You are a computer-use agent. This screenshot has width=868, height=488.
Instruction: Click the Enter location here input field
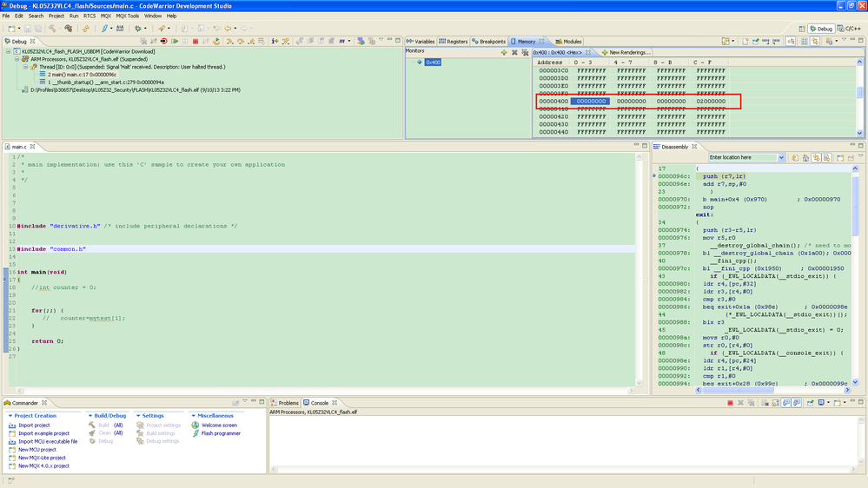pyautogui.click(x=742, y=158)
